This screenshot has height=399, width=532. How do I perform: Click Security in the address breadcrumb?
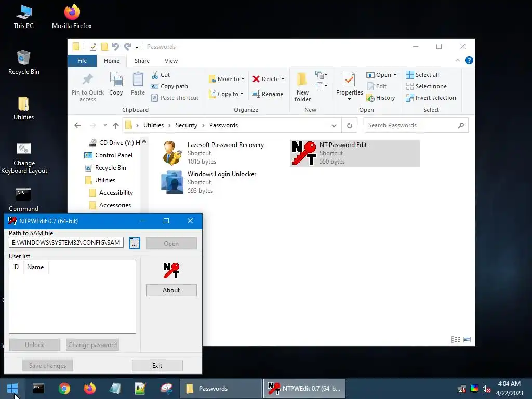[187, 125]
